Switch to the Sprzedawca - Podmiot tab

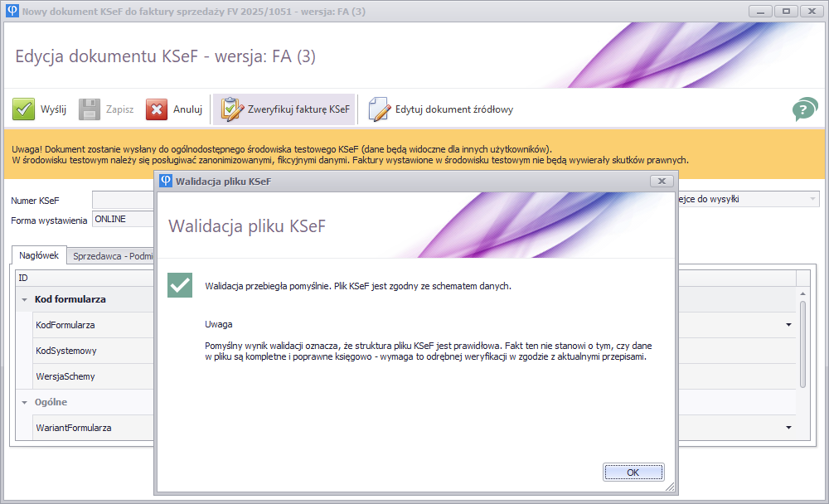coord(113,256)
